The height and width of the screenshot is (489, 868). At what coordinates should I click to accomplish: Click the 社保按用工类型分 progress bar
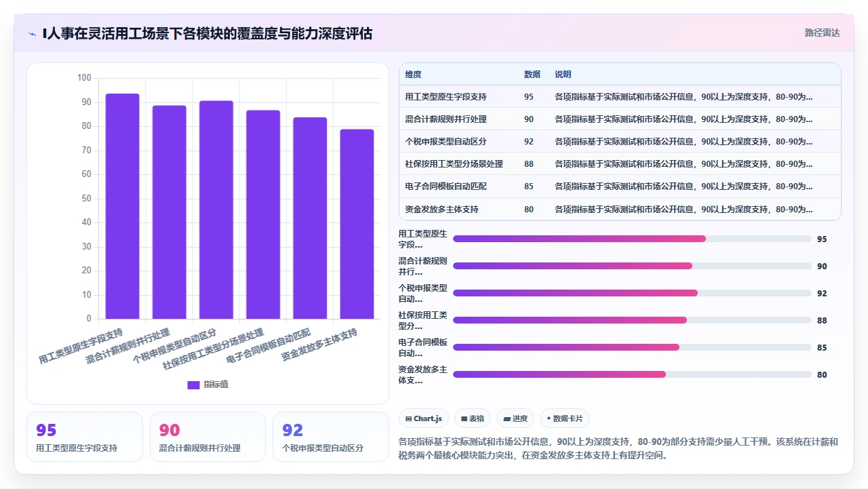pyautogui.click(x=632, y=320)
